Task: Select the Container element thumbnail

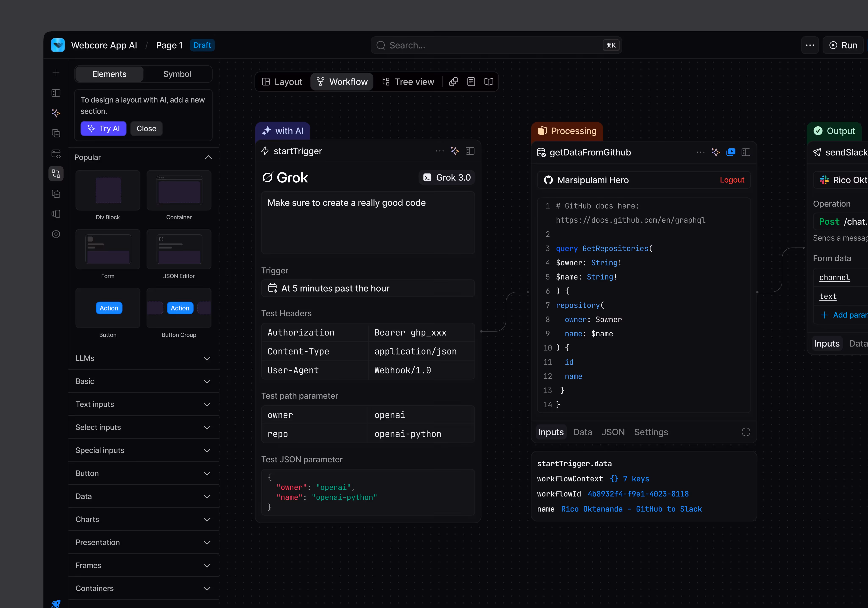Action: [179, 190]
